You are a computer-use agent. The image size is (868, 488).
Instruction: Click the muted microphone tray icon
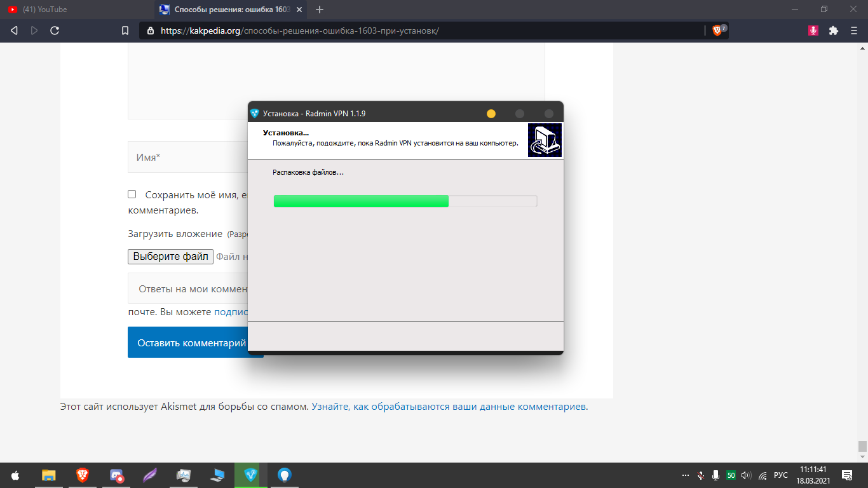pyautogui.click(x=701, y=475)
